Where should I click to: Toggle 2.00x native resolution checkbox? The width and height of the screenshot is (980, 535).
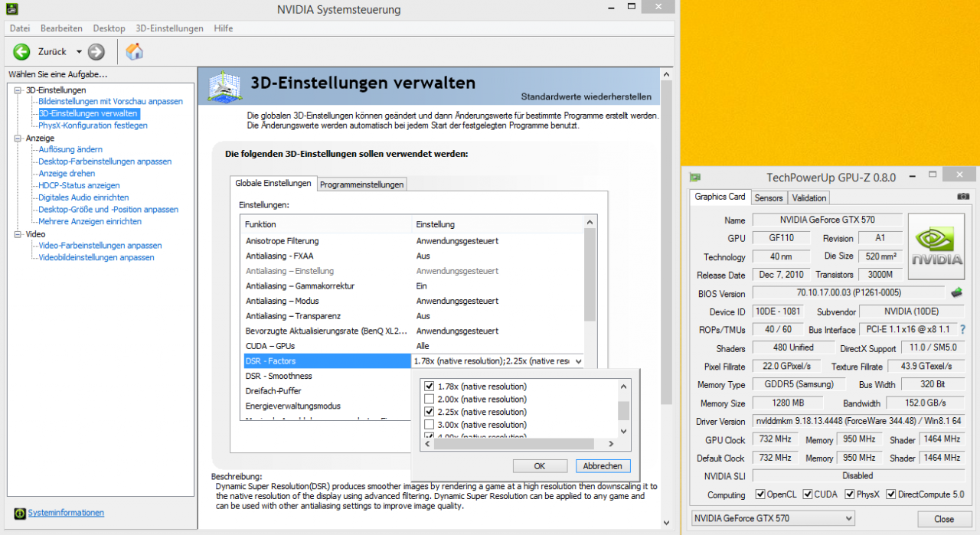point(430,399)
